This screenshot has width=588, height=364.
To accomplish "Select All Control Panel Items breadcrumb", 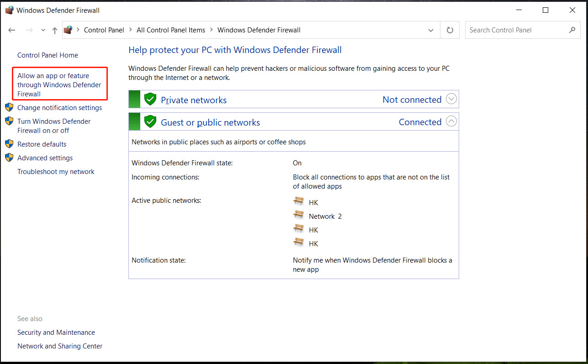I will (x=171, y=30).
